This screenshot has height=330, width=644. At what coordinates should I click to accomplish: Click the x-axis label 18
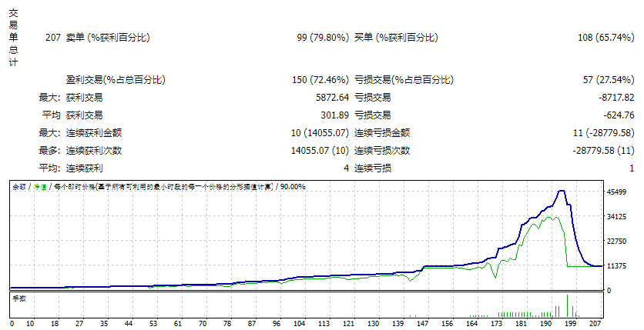coord(55,323)
